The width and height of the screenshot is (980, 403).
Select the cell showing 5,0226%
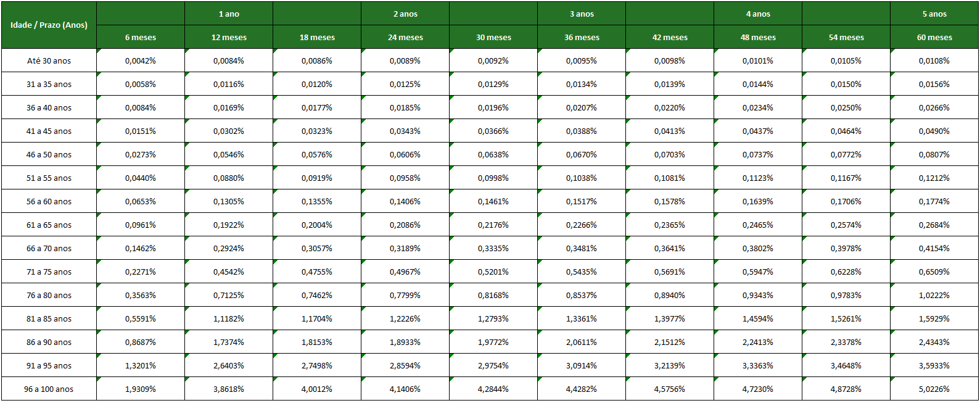pos(934,389)
